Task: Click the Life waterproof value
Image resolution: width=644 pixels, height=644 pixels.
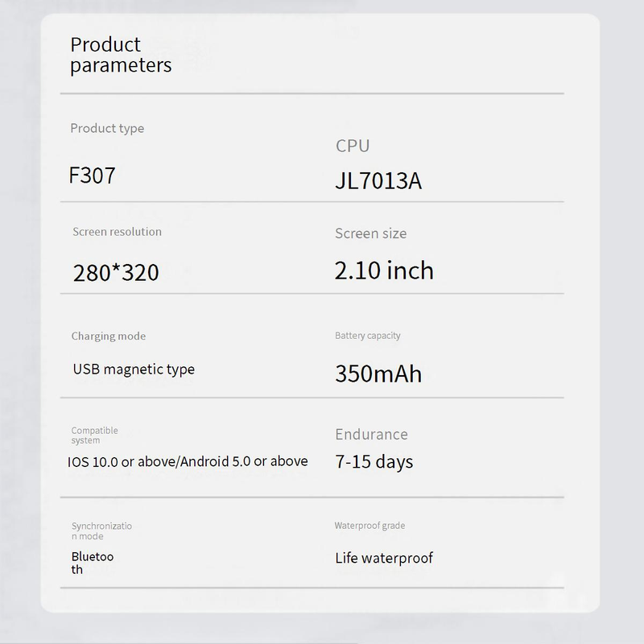Action: tap(384, 558)
